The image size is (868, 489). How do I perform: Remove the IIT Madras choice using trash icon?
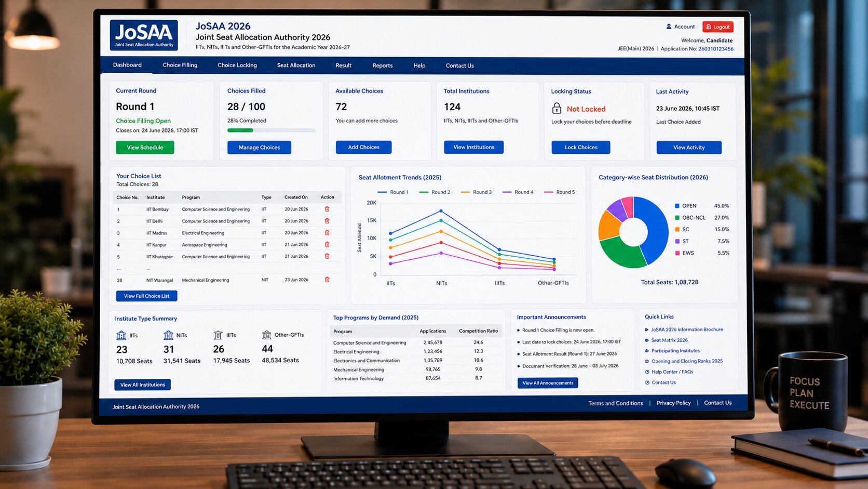coord(327,233)
